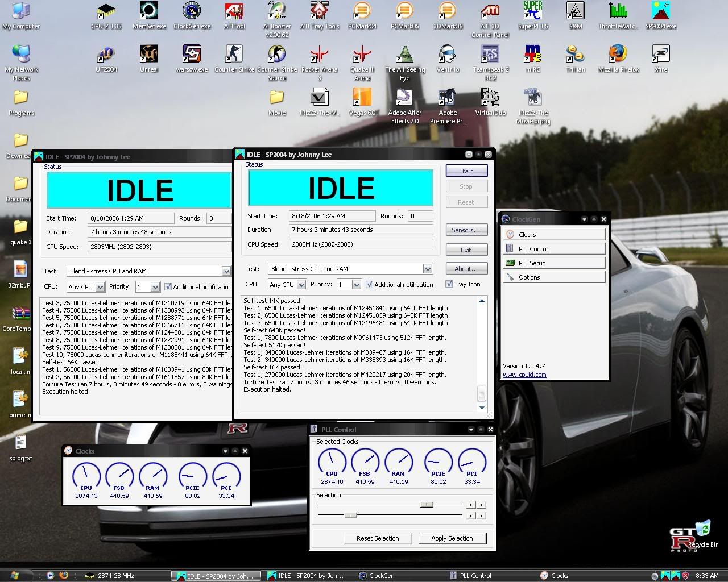Viewport: 728px width, 582px height.
Task: Launch ATITool from the desktop
Action: pos(234,15)
